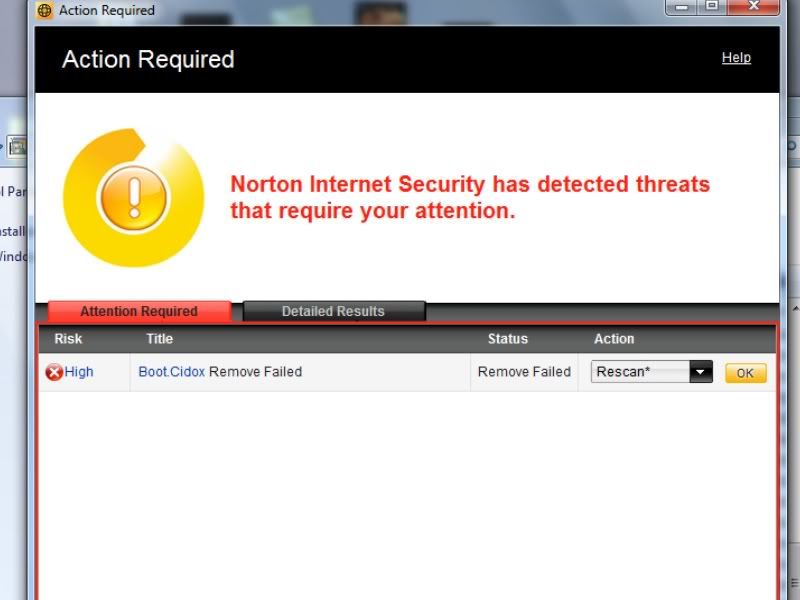
Task: Open the Boot.Cidox threat link
Action: pyautogui.click(x=171, y=372)
